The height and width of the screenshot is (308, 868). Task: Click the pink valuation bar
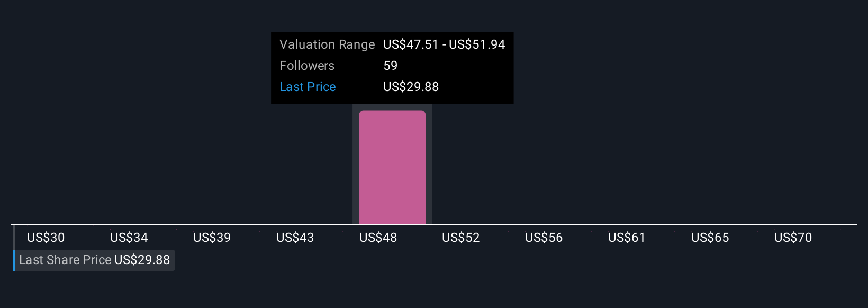(x=392, y=167)
